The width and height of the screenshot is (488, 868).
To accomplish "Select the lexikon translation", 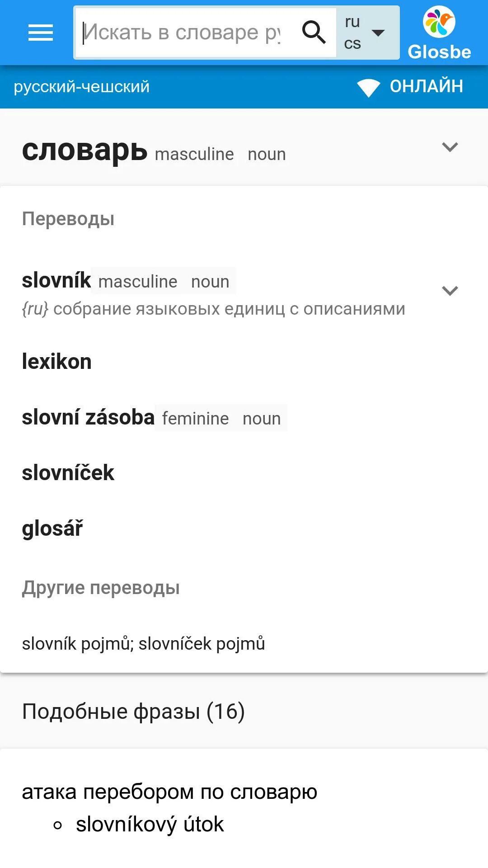I will 57,362.
